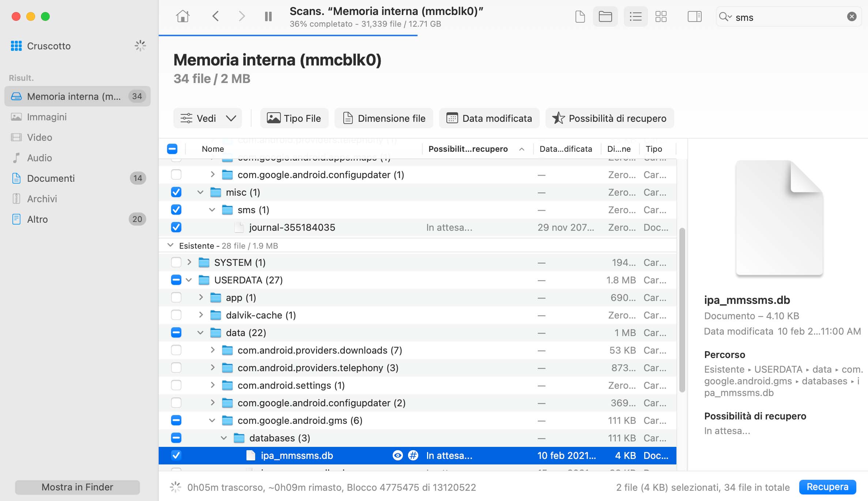
Task: Click the Recupera button
Action: coord(827,487)
